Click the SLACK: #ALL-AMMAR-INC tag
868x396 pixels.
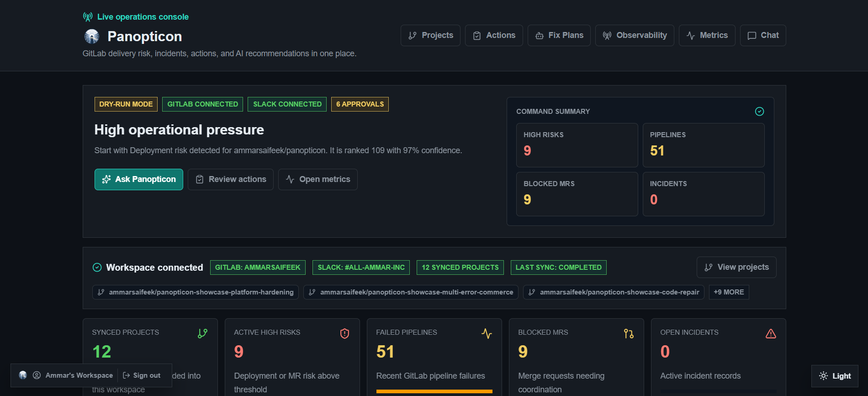point(361,268)
